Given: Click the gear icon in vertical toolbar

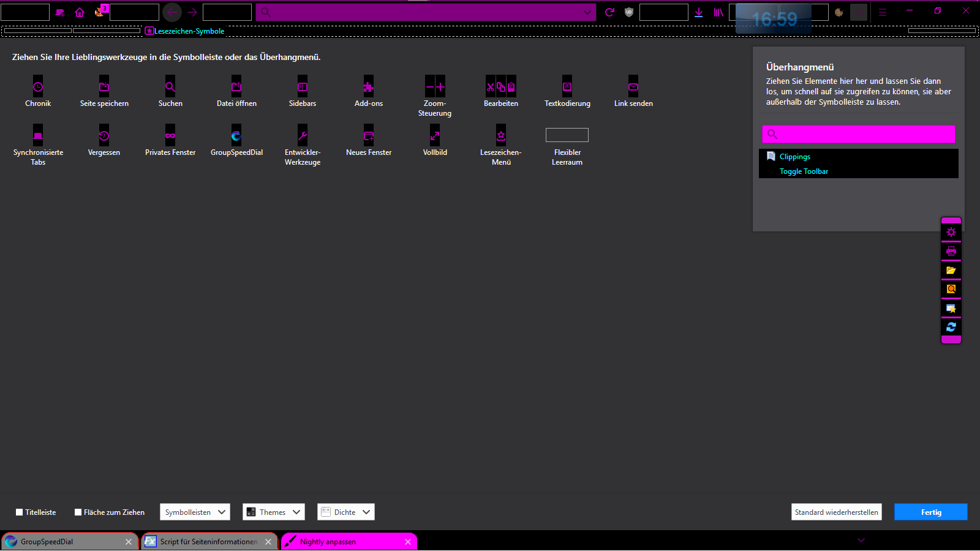Looking at the screenshot, I should (951, 232).
